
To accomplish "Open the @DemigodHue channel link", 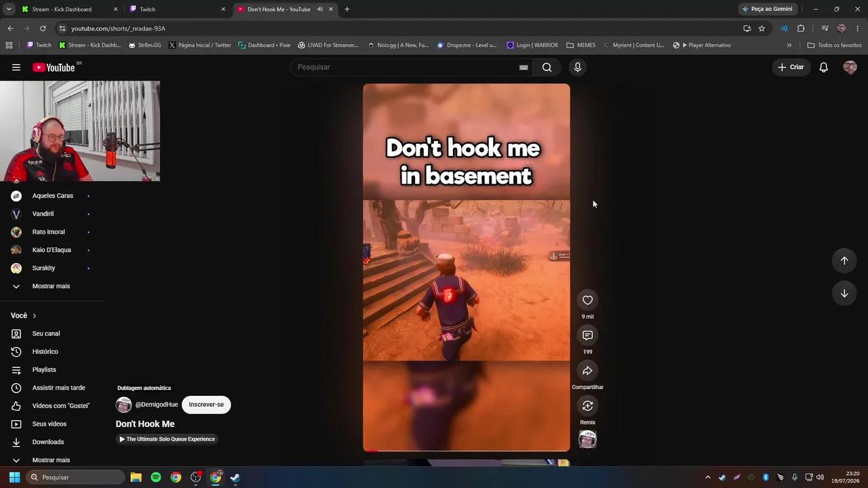I will [157, 405].
